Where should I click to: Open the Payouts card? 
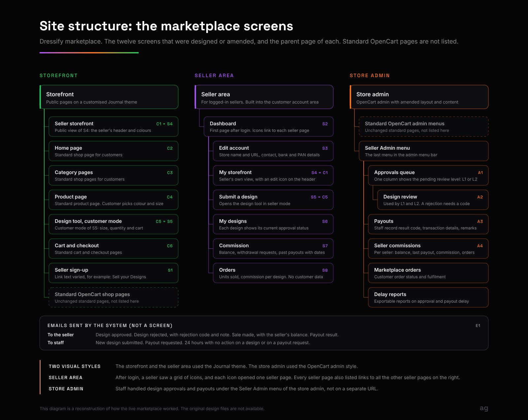428,224
